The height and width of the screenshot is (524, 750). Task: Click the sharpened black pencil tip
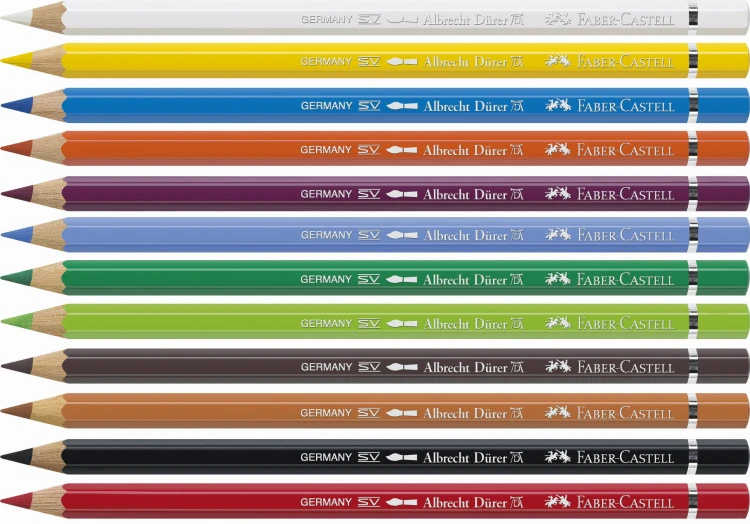[17, 457]
